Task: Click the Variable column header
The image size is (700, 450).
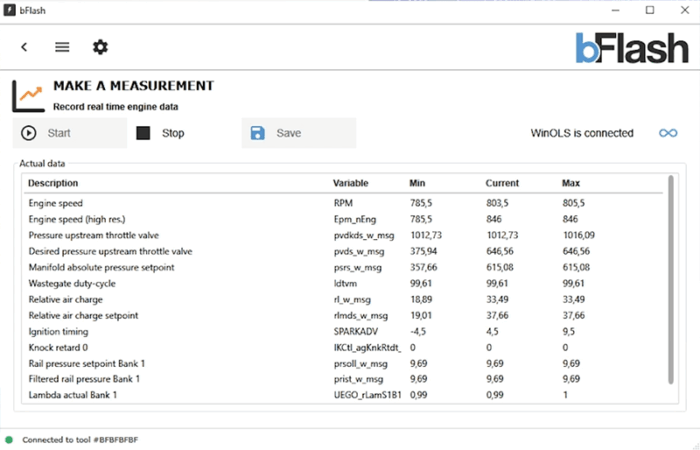Action: click(x=350, y=183)
